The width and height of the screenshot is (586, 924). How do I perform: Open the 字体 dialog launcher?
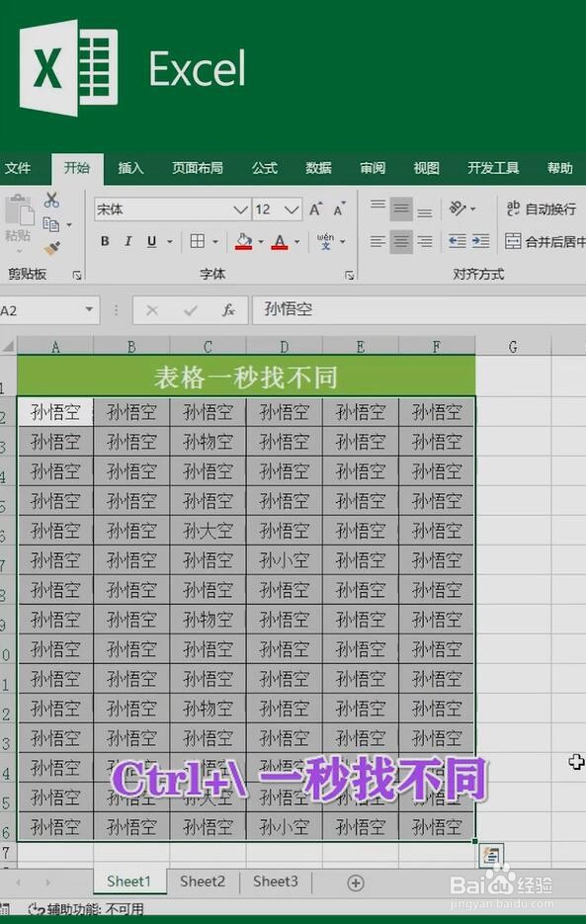[x=349, y=275]
